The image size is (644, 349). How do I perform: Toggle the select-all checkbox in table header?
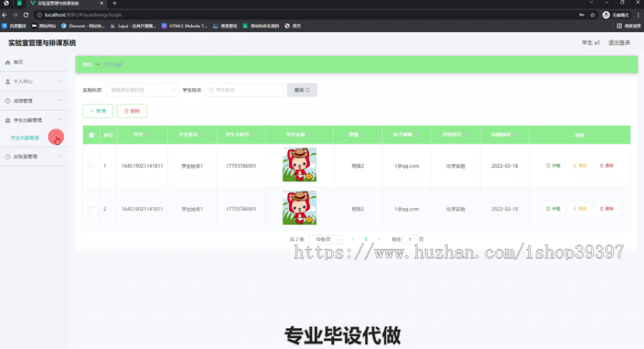click(x=91, y=134)
